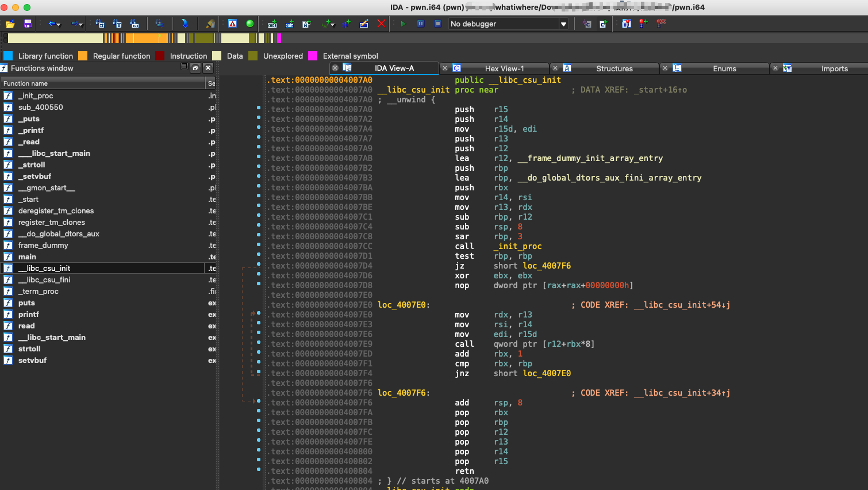Click the Create function (CODE) toolbar icon

(272, 24)
